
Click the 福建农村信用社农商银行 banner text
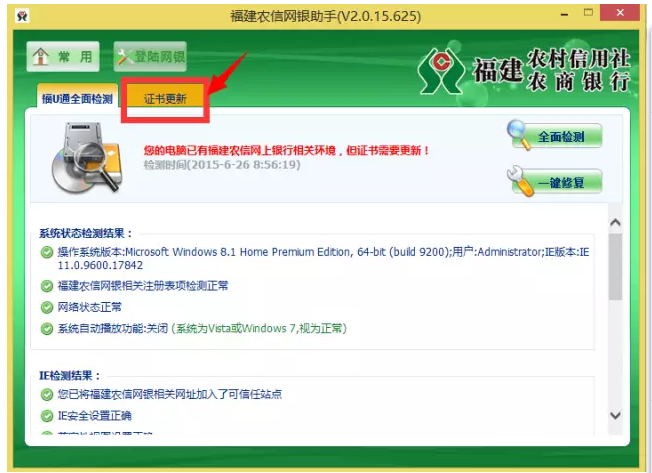click(x=551, y=70)
